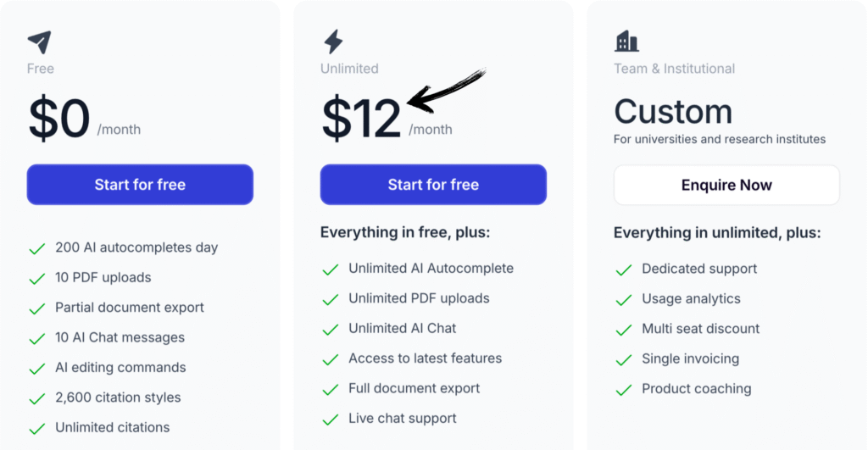
Task: Click the Usage analytics feature text
Action: [691, 298]
